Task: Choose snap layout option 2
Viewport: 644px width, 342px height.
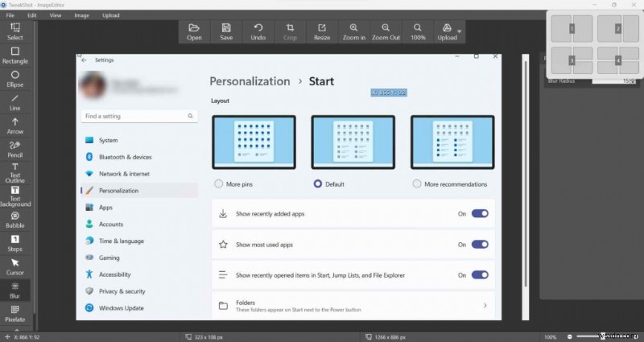Action: [618, 29]
